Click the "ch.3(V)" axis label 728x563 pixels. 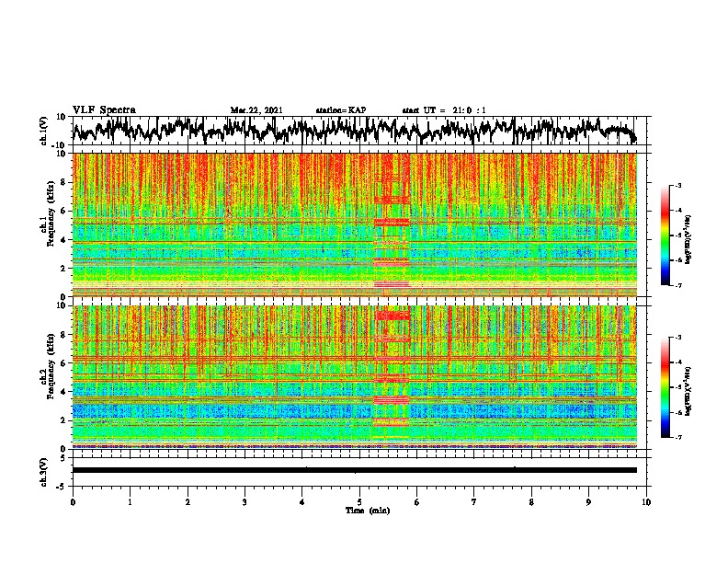pyautogui.click(x=44, y=472)
